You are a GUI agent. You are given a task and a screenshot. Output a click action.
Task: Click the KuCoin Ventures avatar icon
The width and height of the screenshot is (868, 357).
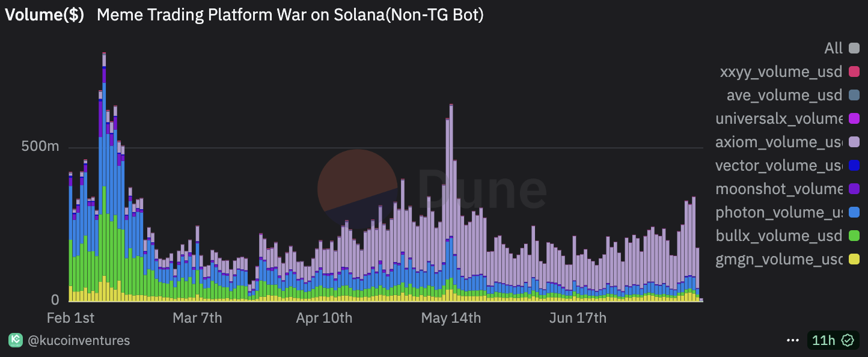pos(16,341)
